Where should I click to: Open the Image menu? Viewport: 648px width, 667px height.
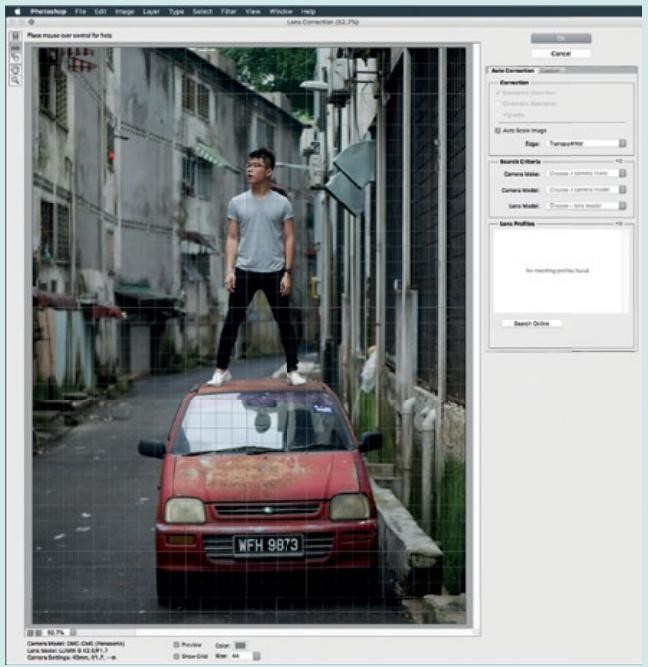124,11
